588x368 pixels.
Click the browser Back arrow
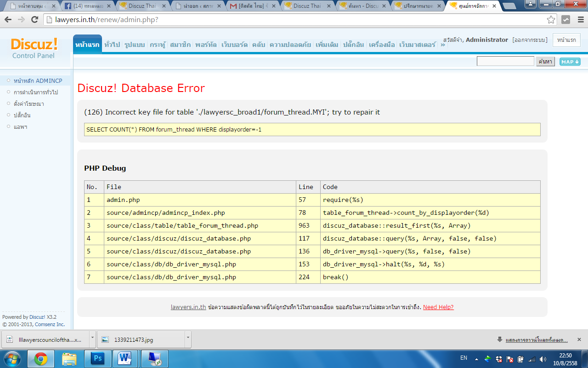click(x=8, y=20)
